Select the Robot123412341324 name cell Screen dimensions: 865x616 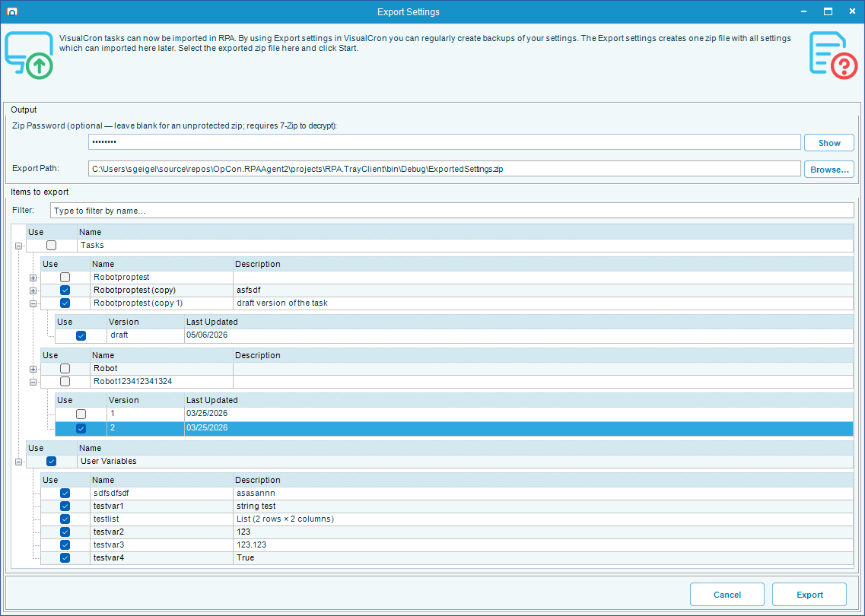tap(161, 381)
